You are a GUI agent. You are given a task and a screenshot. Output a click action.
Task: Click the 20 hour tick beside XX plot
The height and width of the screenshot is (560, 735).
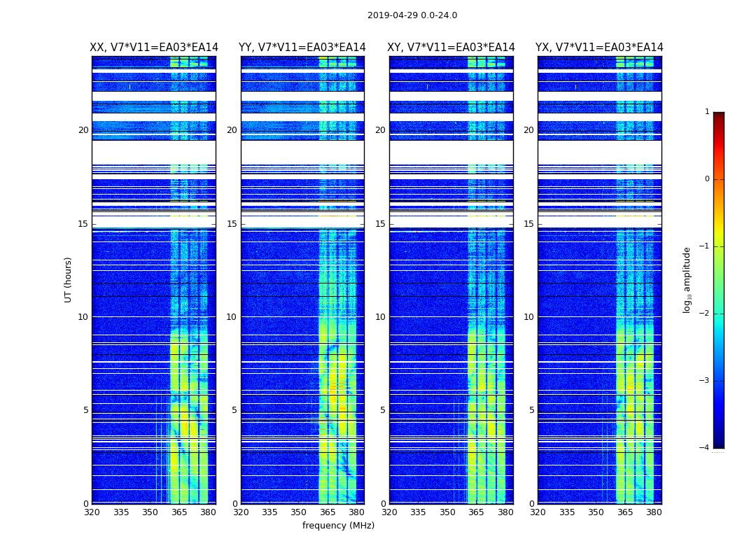click(83, 130)
